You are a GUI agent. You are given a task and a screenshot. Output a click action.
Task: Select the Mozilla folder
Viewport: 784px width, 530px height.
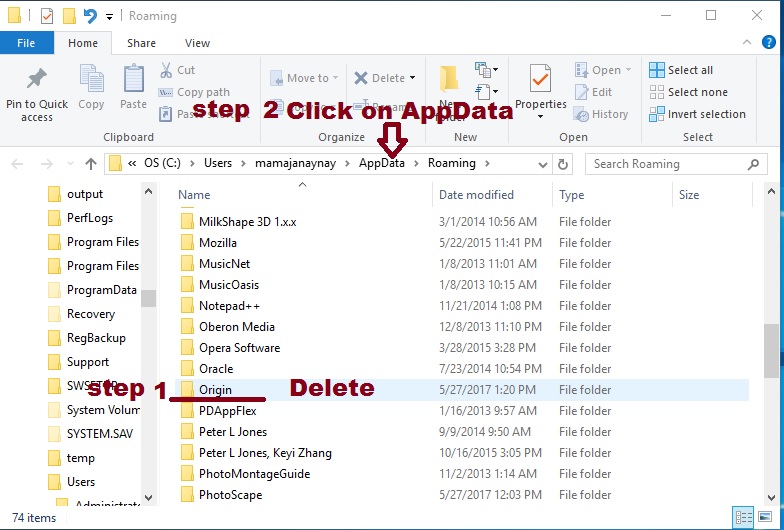(218, 242)
